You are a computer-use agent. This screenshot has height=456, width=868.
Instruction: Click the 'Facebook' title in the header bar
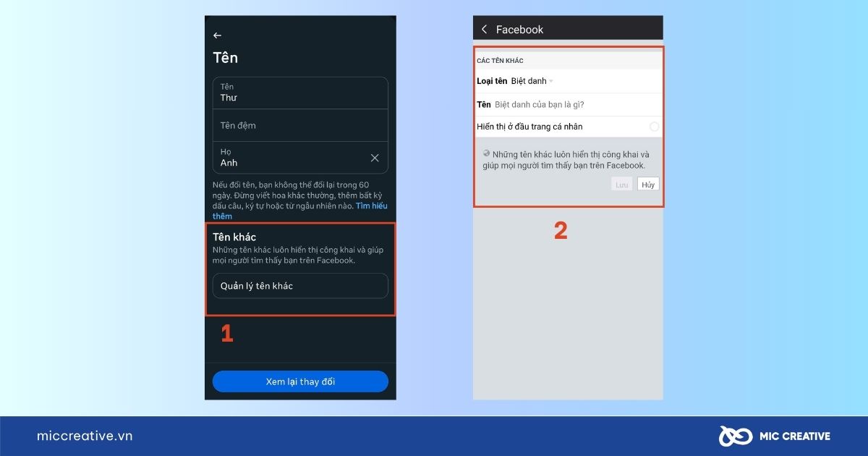click(x=519, y=30)
